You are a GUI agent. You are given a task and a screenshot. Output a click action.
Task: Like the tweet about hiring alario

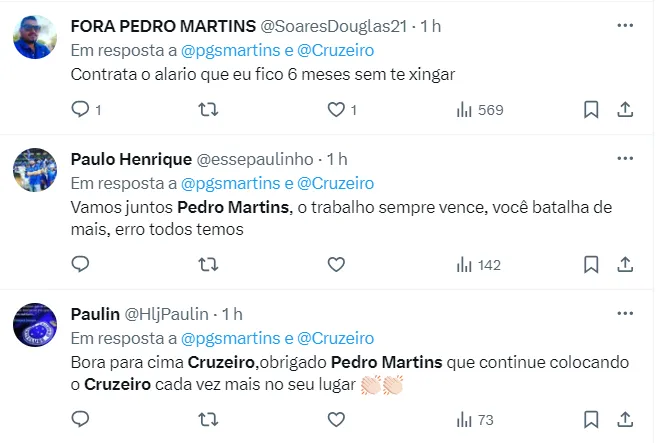click(x=337, y=109)
